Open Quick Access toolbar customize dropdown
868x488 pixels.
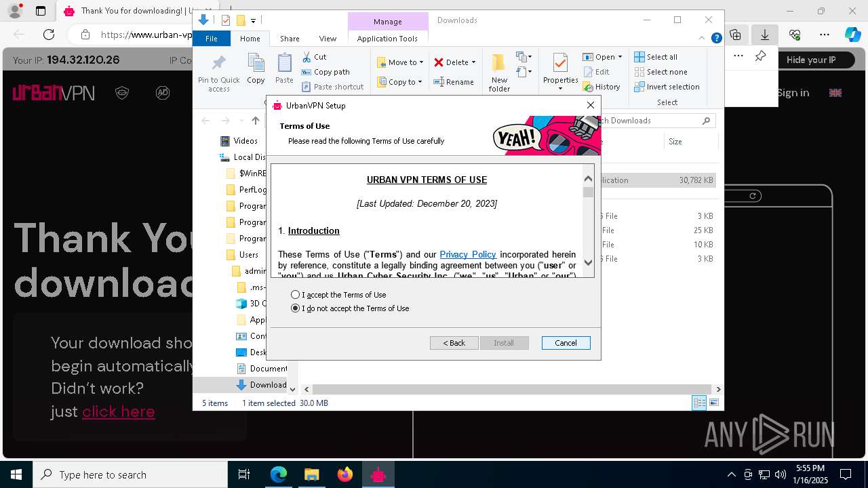[253, 21]
